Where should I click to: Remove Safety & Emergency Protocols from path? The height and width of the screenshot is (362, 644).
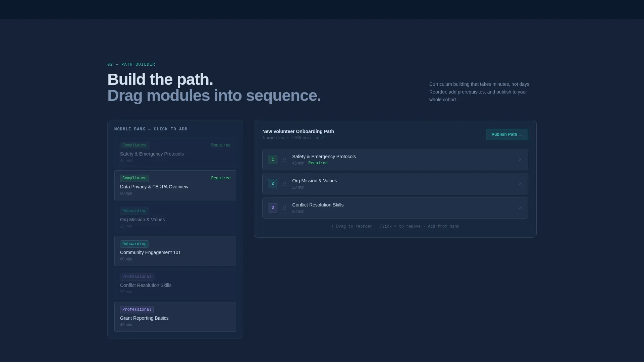click(x=520, y=160)
